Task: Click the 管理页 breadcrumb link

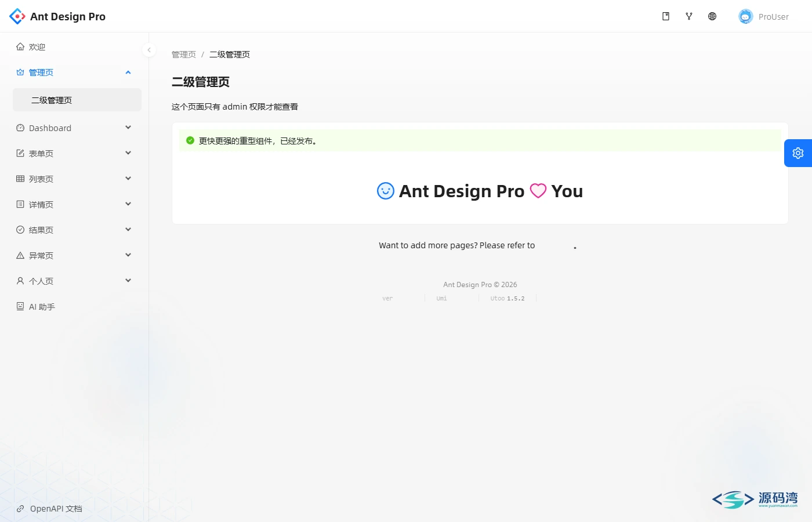Action: (184, 55)
